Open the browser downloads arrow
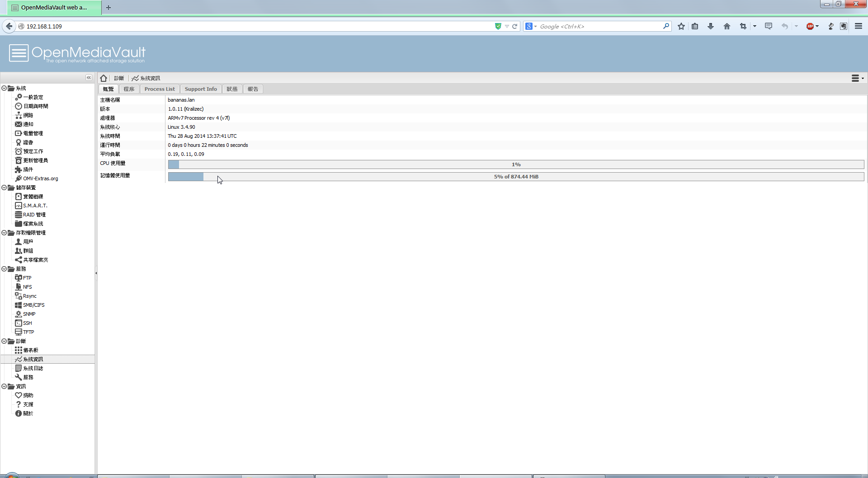This screenshot has width=868, height=478. tap(711, 26)
